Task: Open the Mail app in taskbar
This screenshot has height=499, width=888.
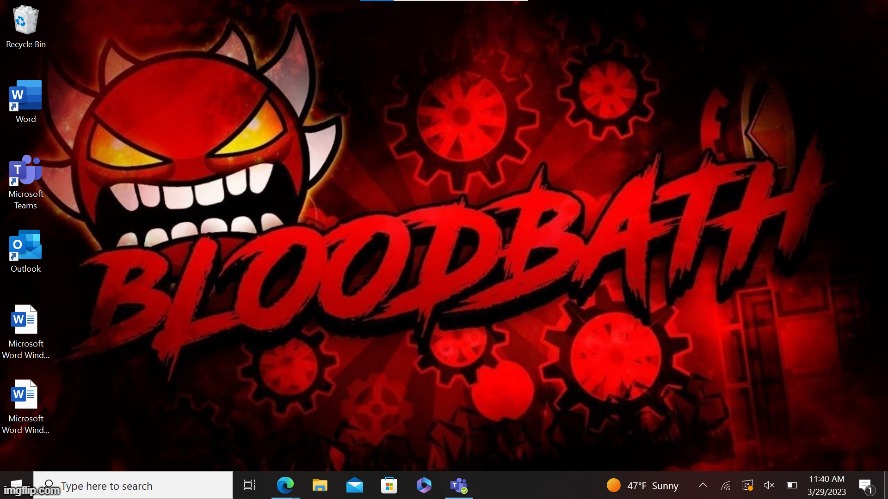Action: pos(355,485)
